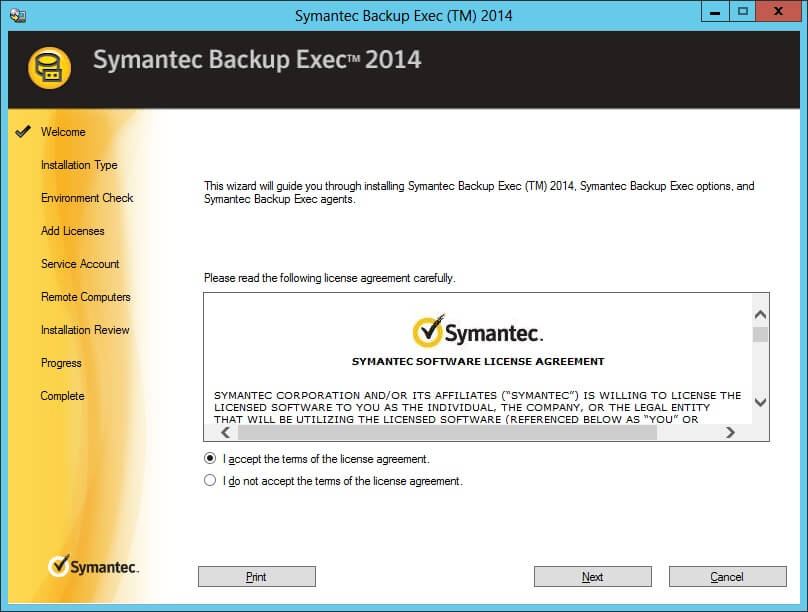Click the license box scroll-right arrow
Screen dimensions: 808x612
[x=730, y=432]
